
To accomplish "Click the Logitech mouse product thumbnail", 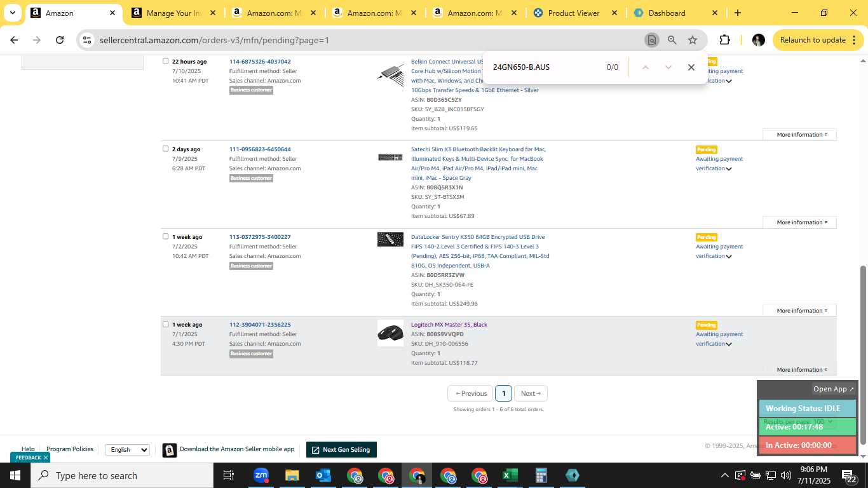I will 390,333.
